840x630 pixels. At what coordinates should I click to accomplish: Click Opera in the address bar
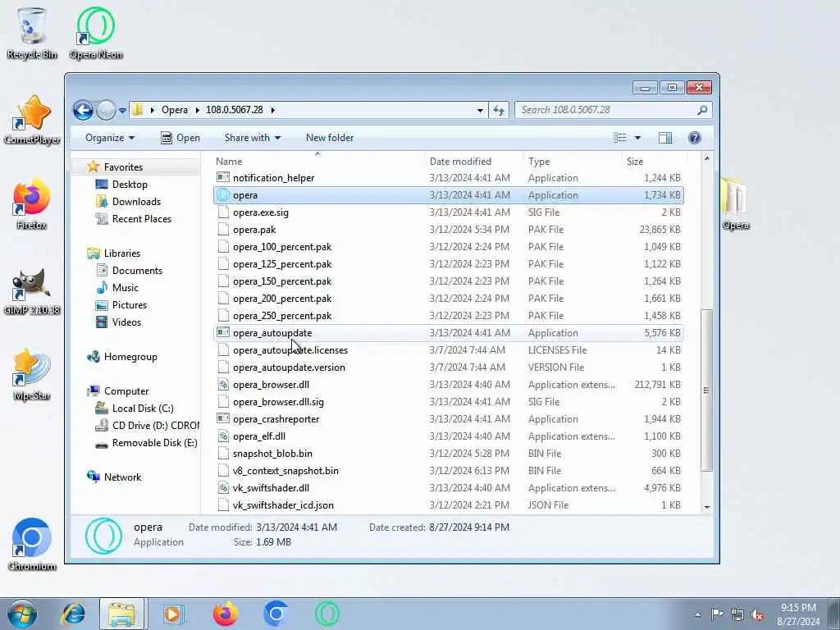175,111
